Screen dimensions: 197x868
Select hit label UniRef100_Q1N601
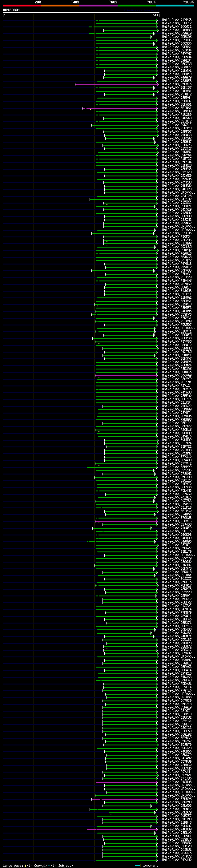(177, 71)
